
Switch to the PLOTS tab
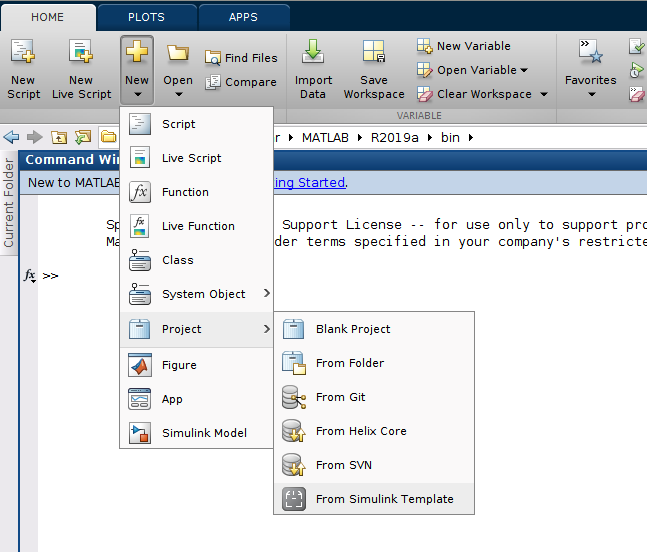[x=147, y=17]
